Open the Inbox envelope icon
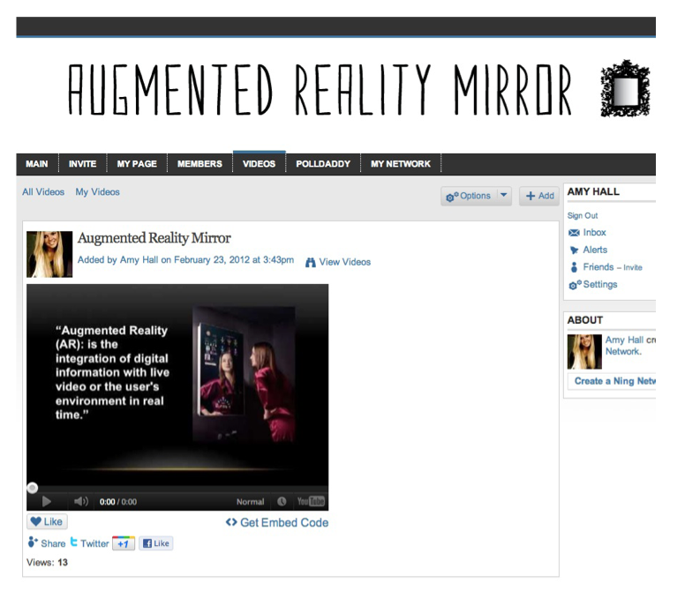The image size is (700, 598). [574, 233]
